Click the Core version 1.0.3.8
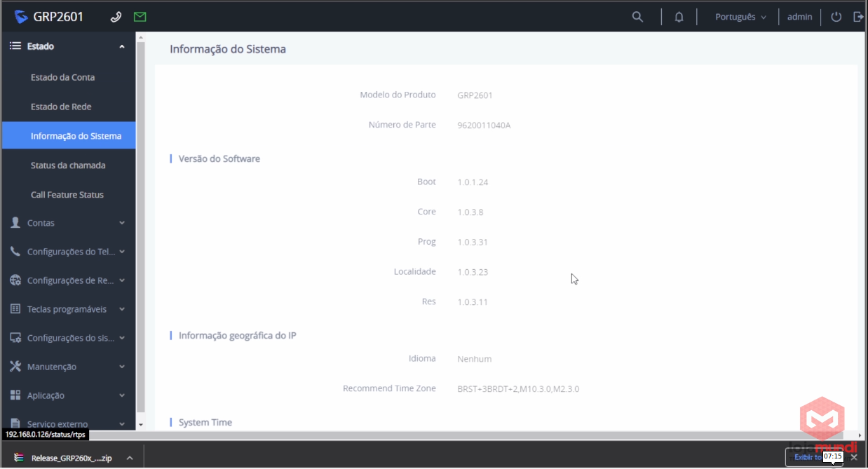 click(x=470, y=212)
